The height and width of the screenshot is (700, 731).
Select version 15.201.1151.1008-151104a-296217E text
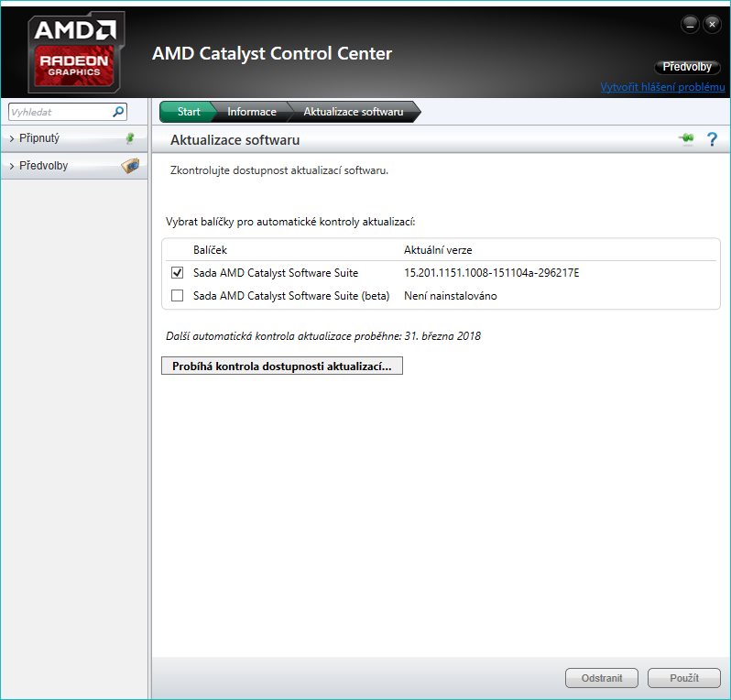(x=491, y=273)
